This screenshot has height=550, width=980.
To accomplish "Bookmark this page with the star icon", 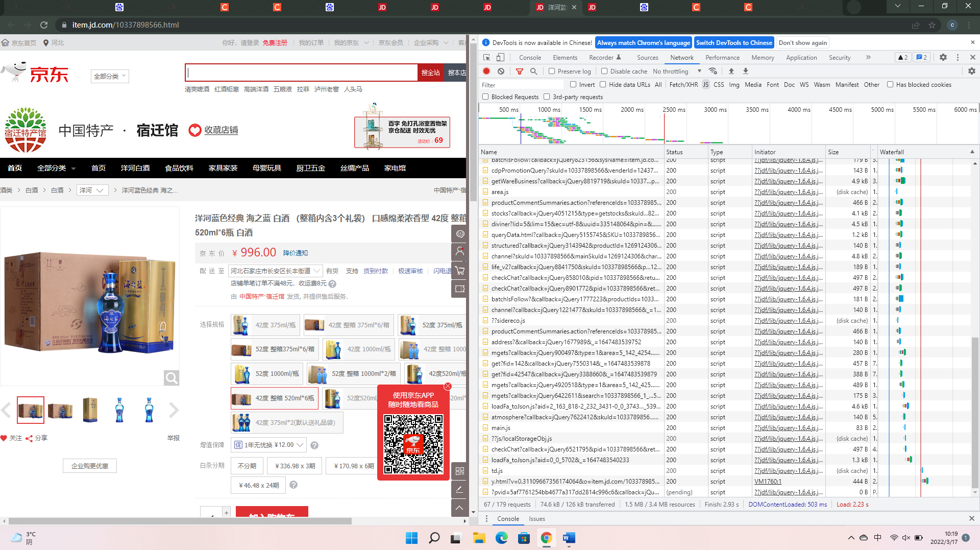I will tap(932, 25).
